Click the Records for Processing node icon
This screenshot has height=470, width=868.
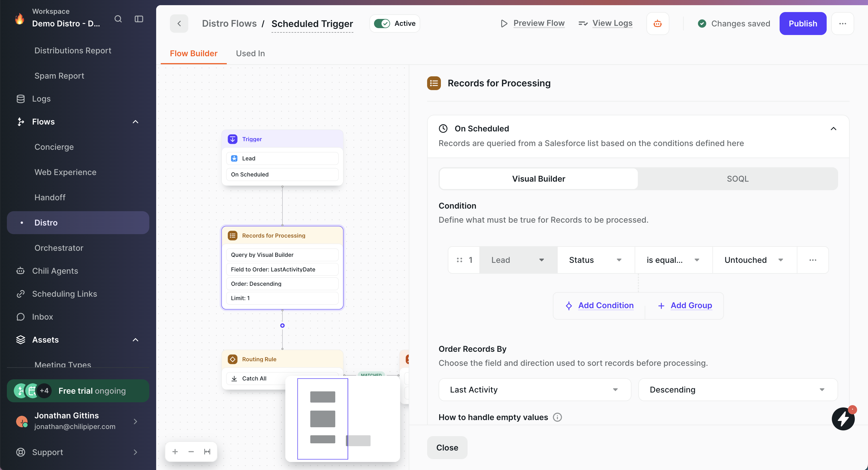[x=232, y=236]
